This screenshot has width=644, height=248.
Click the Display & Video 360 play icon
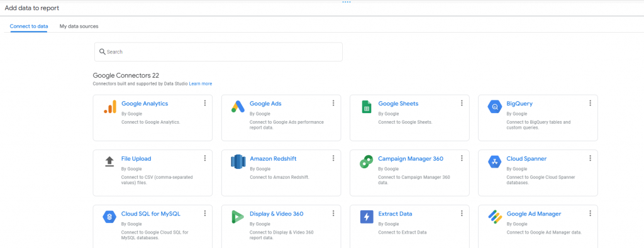pos(238,217)
